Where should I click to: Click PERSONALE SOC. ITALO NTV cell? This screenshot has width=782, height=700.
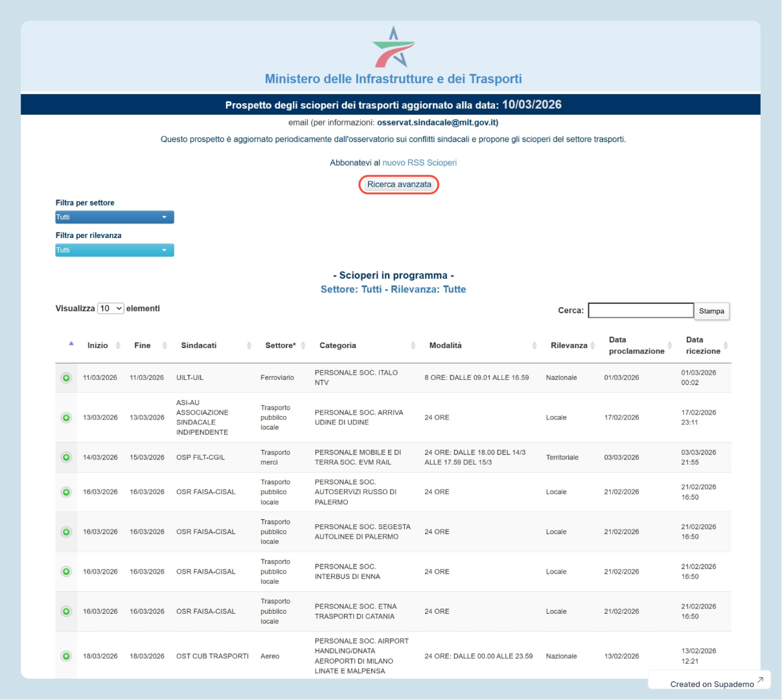point(356,378)
